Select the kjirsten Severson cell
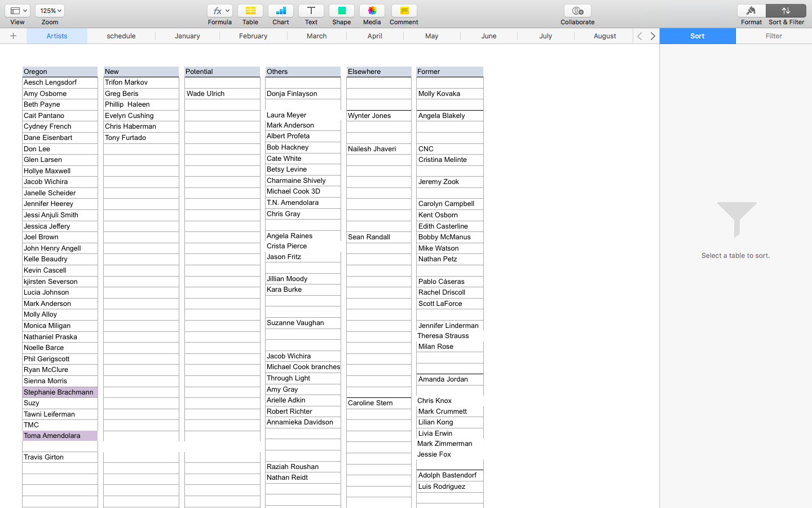 coord(60,282)
